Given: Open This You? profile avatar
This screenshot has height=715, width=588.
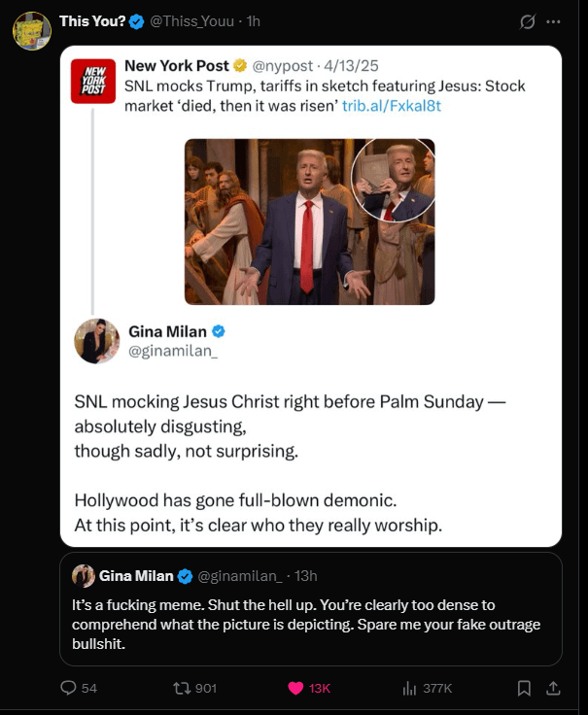Looking at the screenshot, I should [x=31, y=31].
